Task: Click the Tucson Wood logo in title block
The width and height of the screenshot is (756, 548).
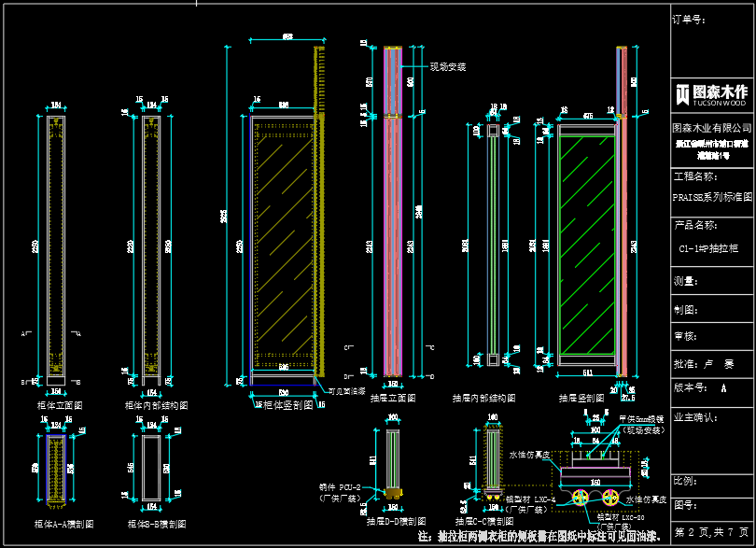Action: pyautogui.click(x=711, y=94)
